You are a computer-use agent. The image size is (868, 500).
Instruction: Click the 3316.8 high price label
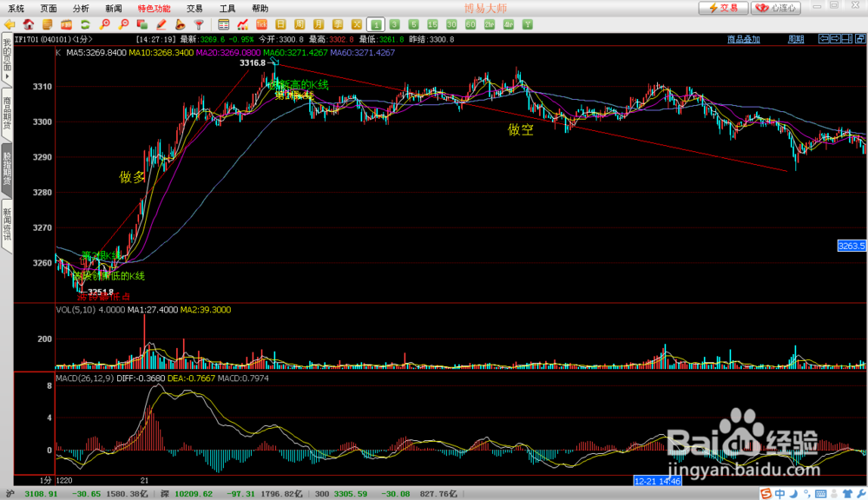click(x=253, y=63)
